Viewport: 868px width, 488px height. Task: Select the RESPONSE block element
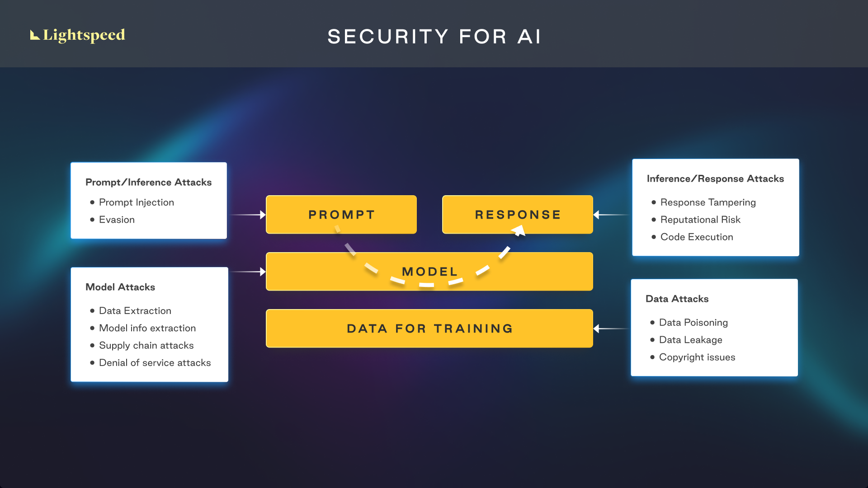click(516, 214)
